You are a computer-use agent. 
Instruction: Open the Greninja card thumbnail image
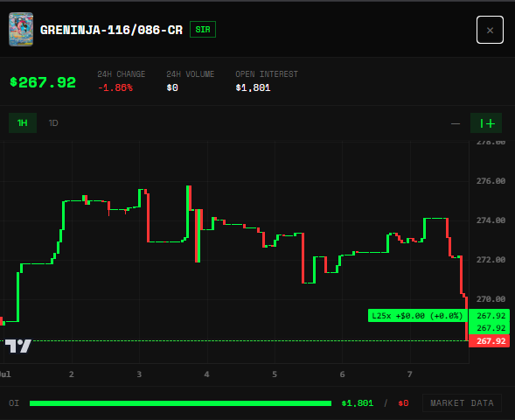pyautogui.click(x=21, y=29)
